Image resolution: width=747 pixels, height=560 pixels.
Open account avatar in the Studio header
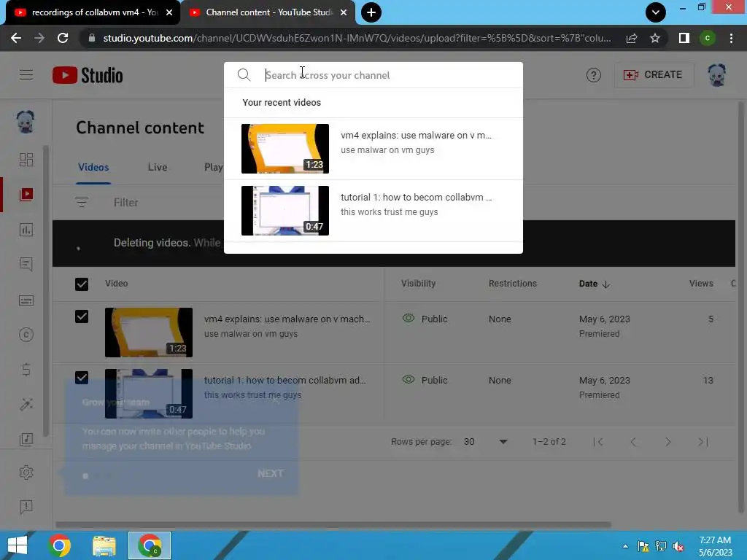tap(716, 75)
